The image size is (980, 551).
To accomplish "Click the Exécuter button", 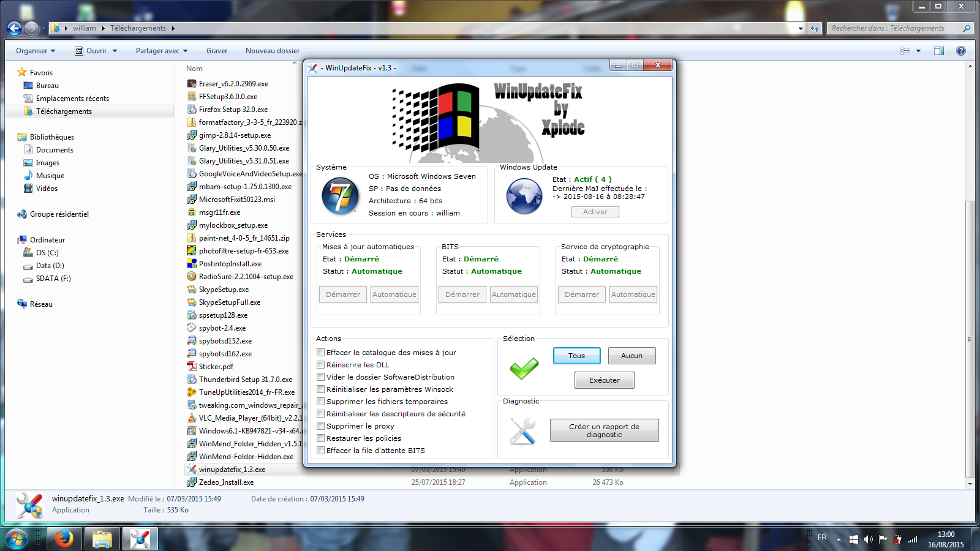I will tap(605, 380).
